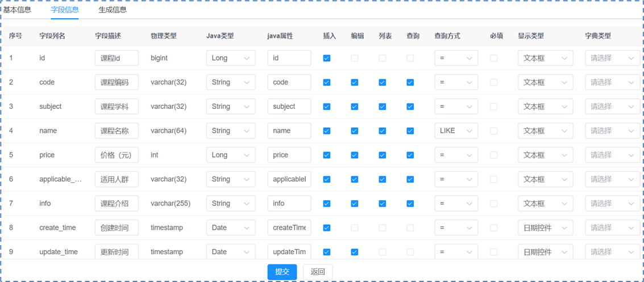This screenshot has height=282, width=644.
Task: Toggle 列表 checkbox for the subject row
Action: [383, 107]
